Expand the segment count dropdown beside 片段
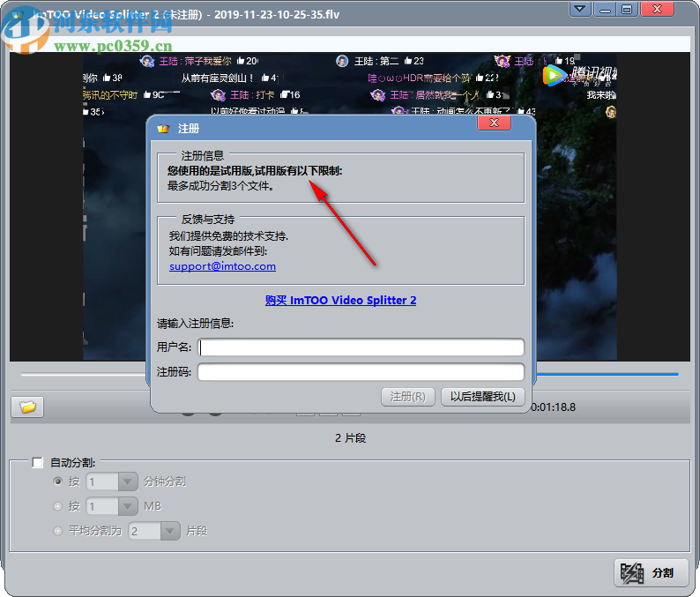Screen dimensions: 700x597 click(x=170, y=531)
